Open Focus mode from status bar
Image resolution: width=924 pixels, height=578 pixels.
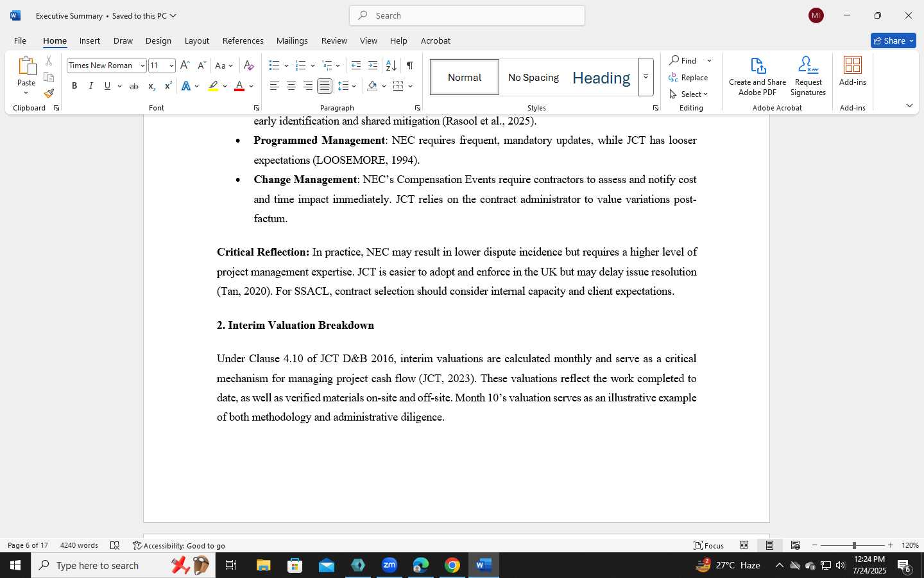pos(708,545)
